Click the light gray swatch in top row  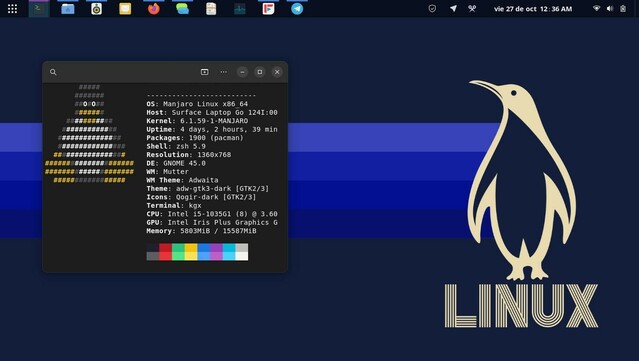(242, 248)
